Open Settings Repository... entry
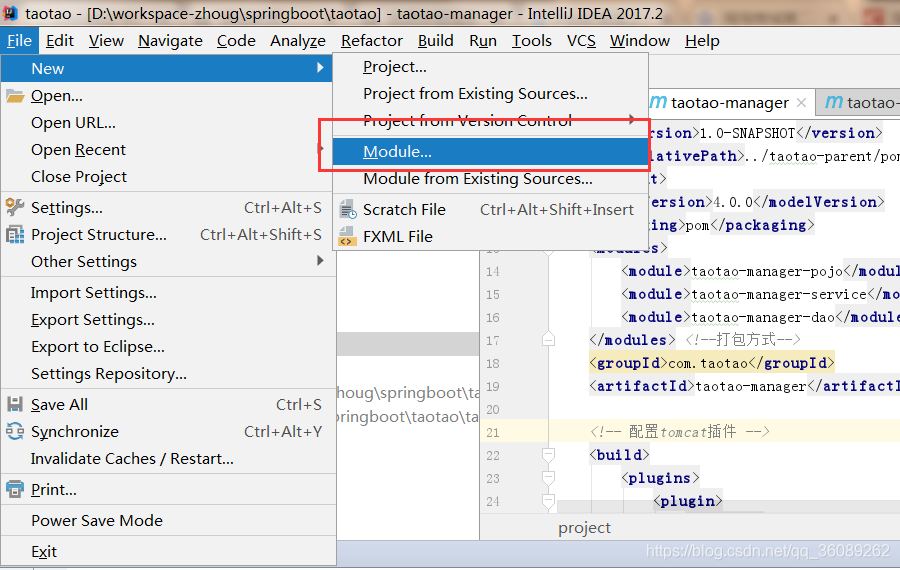The width and height of the screenshot is (900, 570). pyautogui.click(x=168, y=374)
